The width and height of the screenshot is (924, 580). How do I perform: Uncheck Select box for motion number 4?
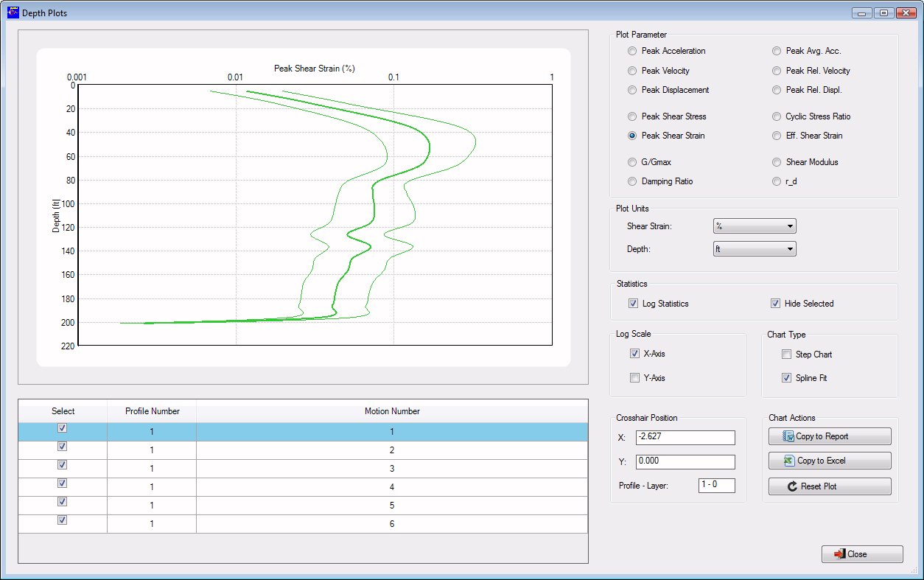tap(63, 483)
